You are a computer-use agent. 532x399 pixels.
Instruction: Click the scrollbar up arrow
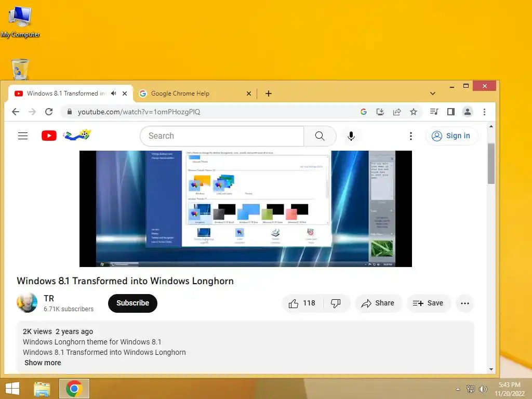pos(491,127)
